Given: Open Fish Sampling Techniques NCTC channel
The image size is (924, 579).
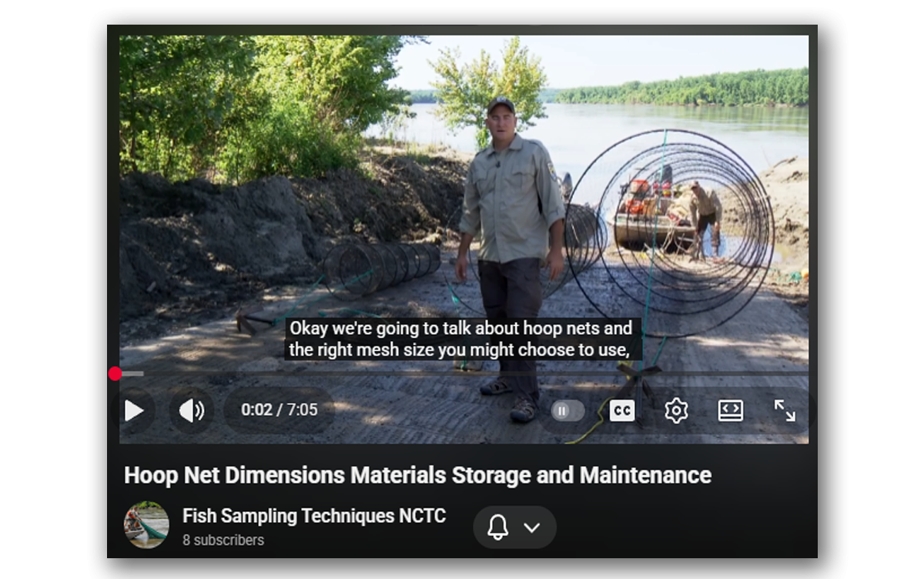Looking at the screenshot, I should [314, 516].
